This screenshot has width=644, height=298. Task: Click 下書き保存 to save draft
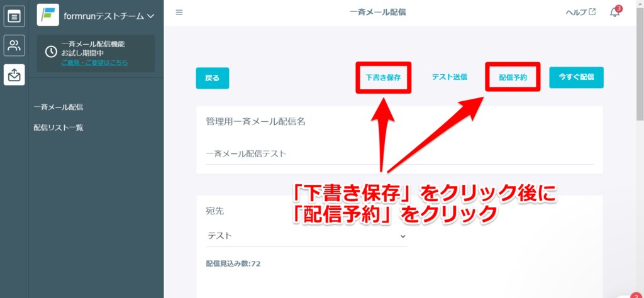[383, 77]
